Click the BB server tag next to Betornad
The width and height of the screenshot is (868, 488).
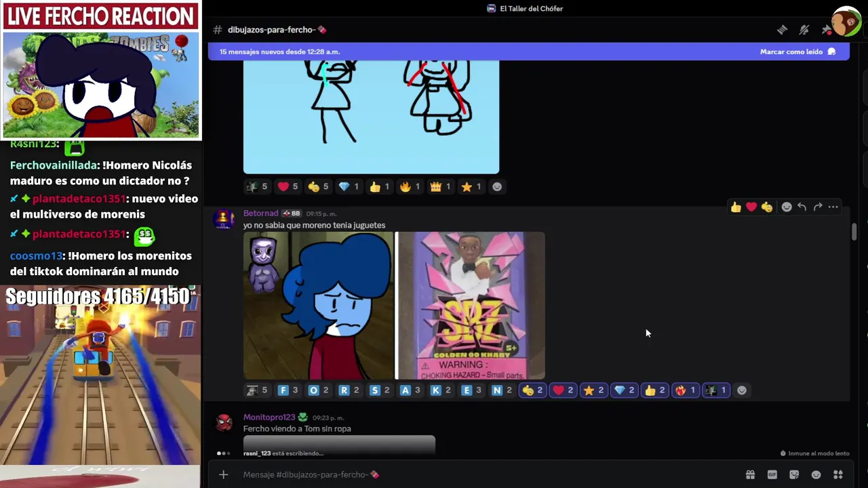coord(292,213)
